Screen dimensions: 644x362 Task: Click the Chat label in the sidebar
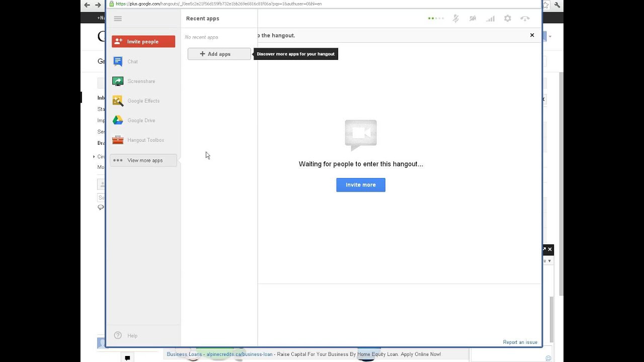pos(133,61)
